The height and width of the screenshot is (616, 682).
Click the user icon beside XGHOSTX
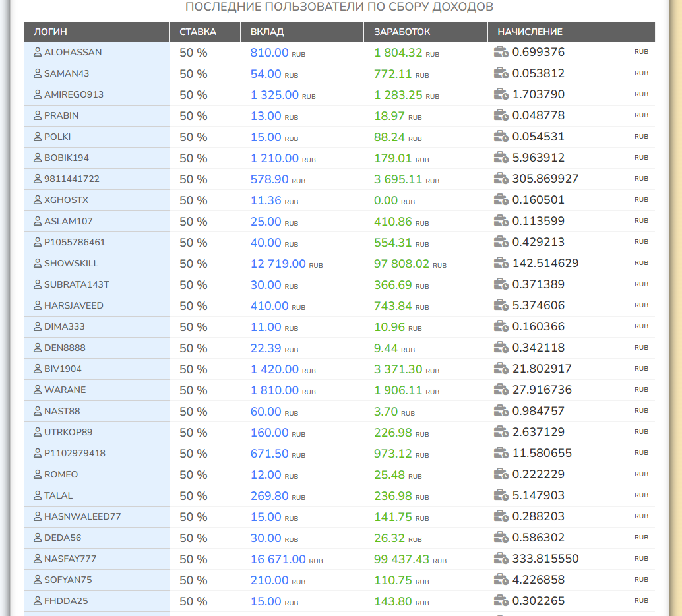pos(38,200)
